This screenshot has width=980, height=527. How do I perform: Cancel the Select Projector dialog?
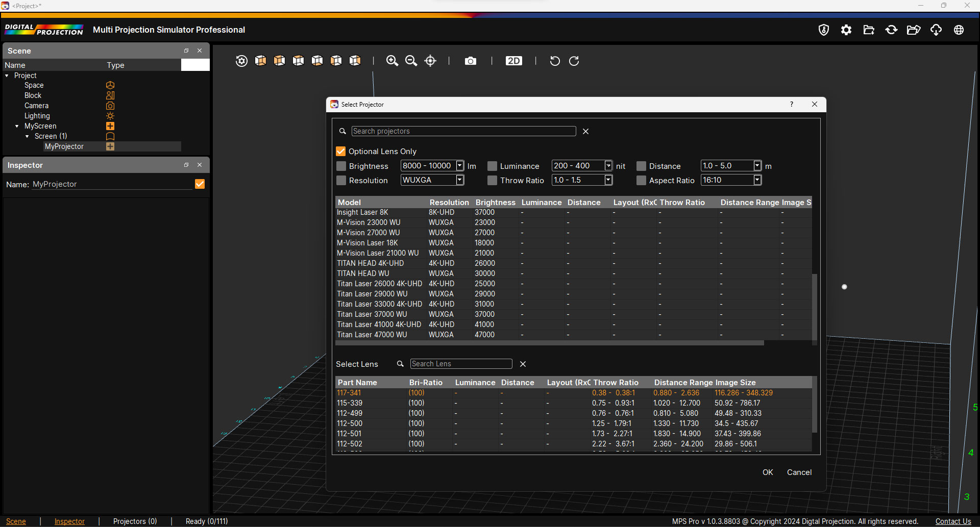pyautogui.click(x=799, y=472)
